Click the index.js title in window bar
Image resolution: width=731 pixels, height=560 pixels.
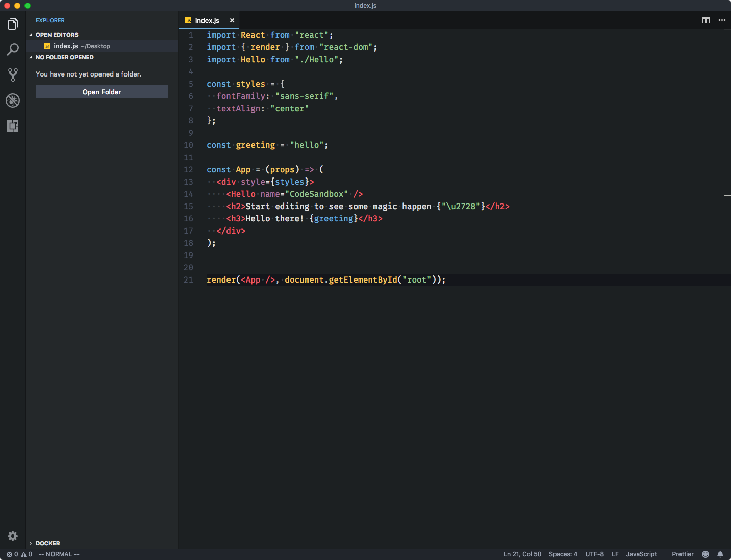pos(365,6)
